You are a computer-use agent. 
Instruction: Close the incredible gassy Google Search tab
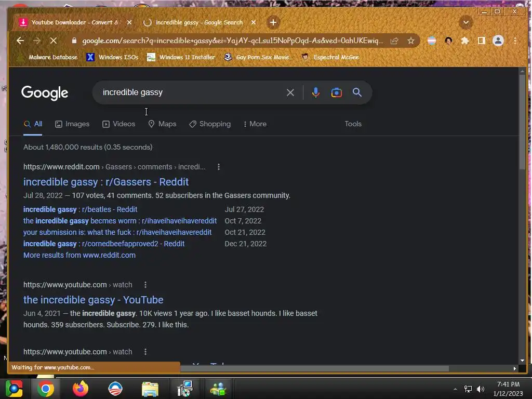254,22
